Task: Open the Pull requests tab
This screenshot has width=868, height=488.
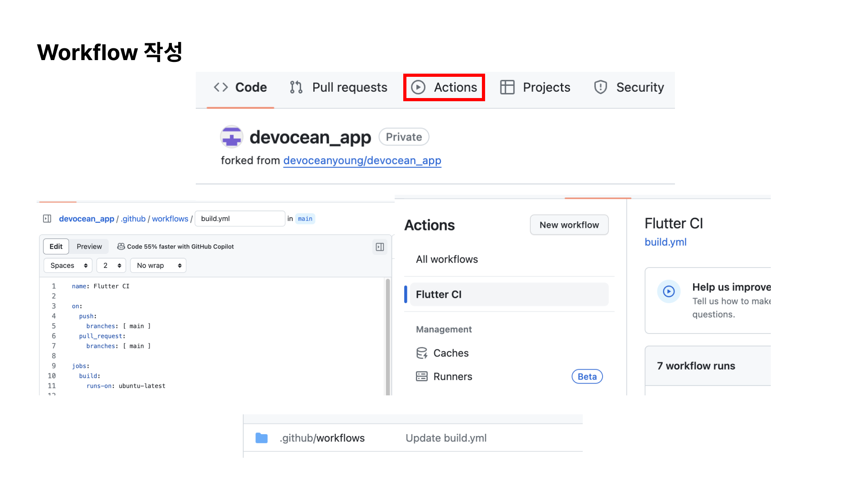Action: 339,87
